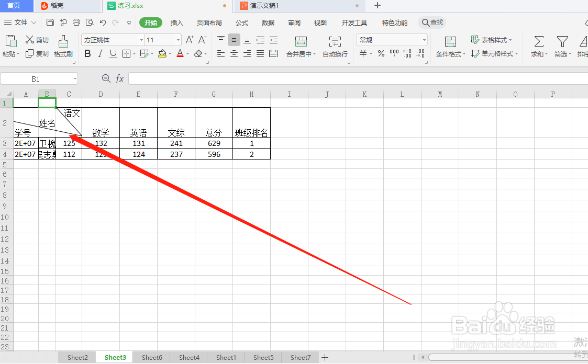Open the 筛选 filter dropdown

point(570,54)
